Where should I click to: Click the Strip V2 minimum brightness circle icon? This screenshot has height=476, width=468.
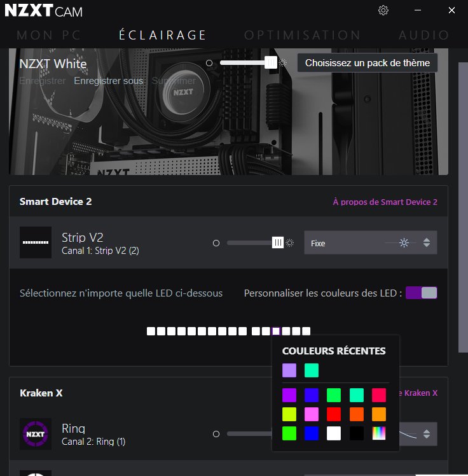[216, 243]
